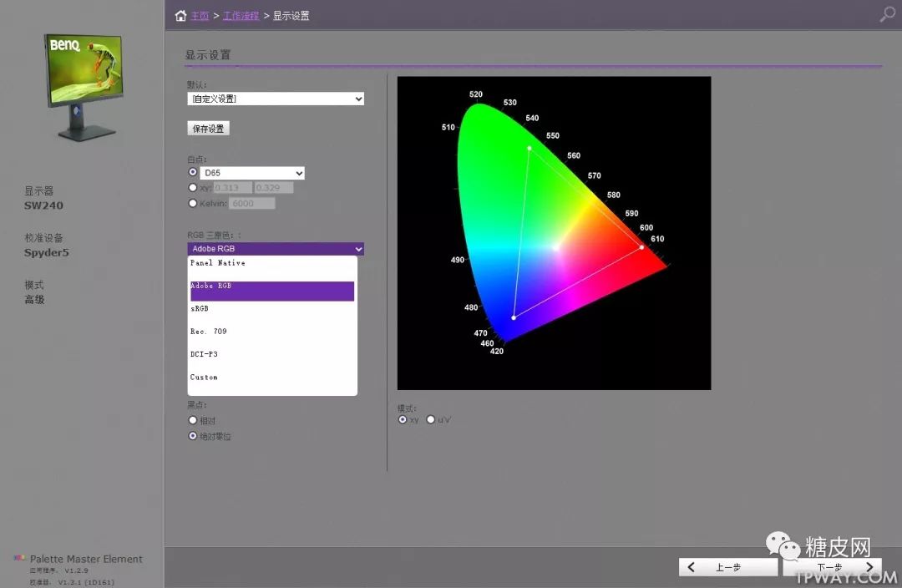Open the 工作流程 breadcrumb link
This screenshot has width=902, height=588.
pyautogui.click(x=241, y=16)
